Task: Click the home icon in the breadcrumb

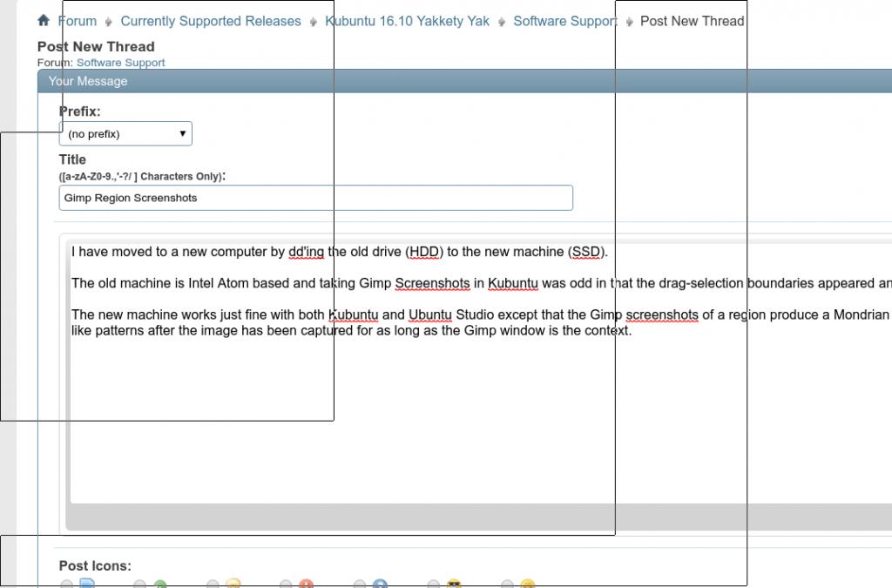Action: click(x=44, y=21)
